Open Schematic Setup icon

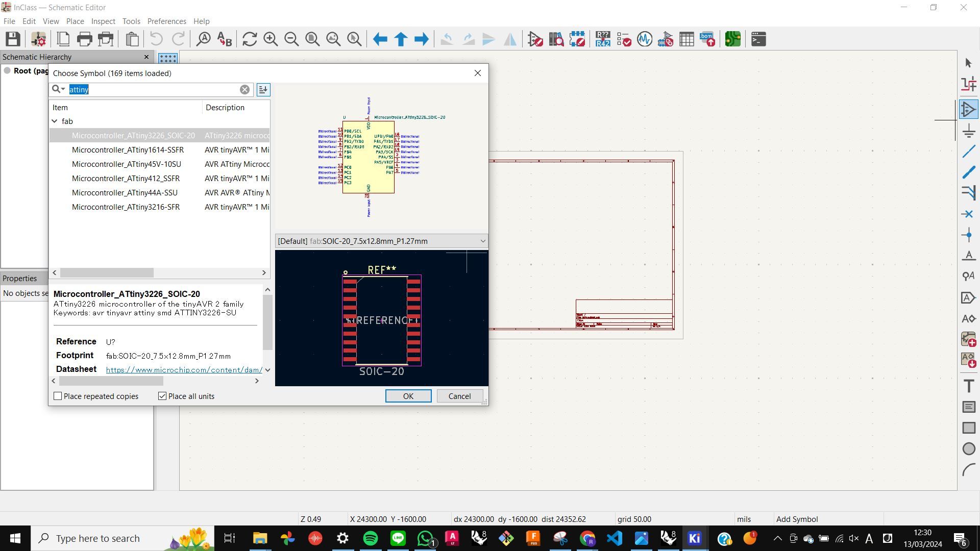(x=38, y=39)
